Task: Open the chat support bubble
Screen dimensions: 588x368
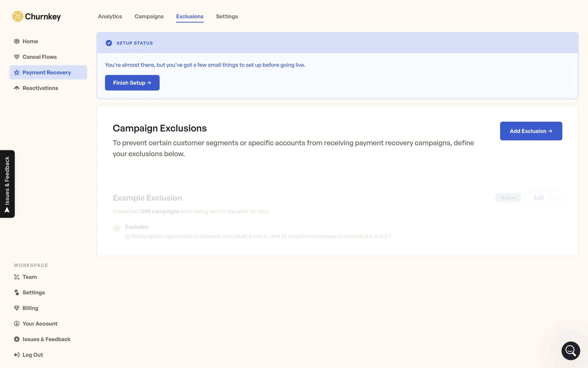Action: point(571,351)
